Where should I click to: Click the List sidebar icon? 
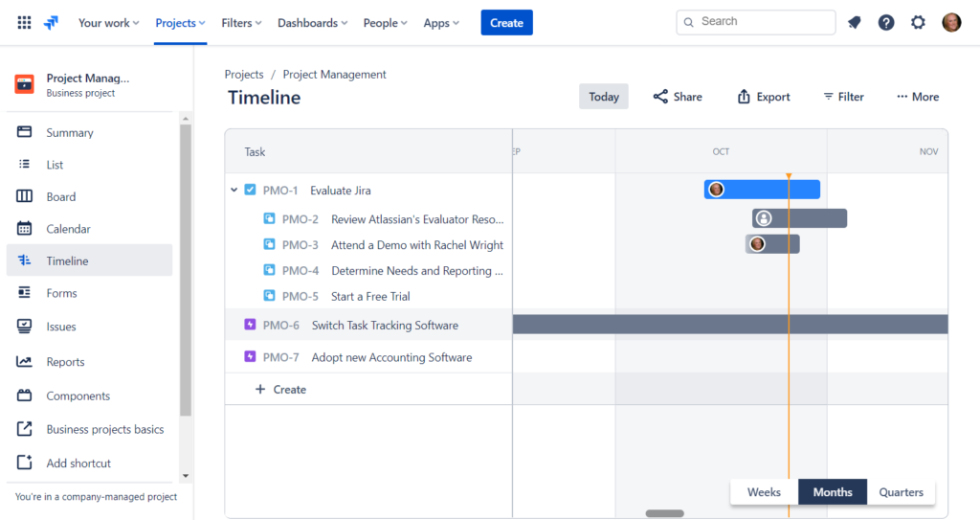(24, 164)
